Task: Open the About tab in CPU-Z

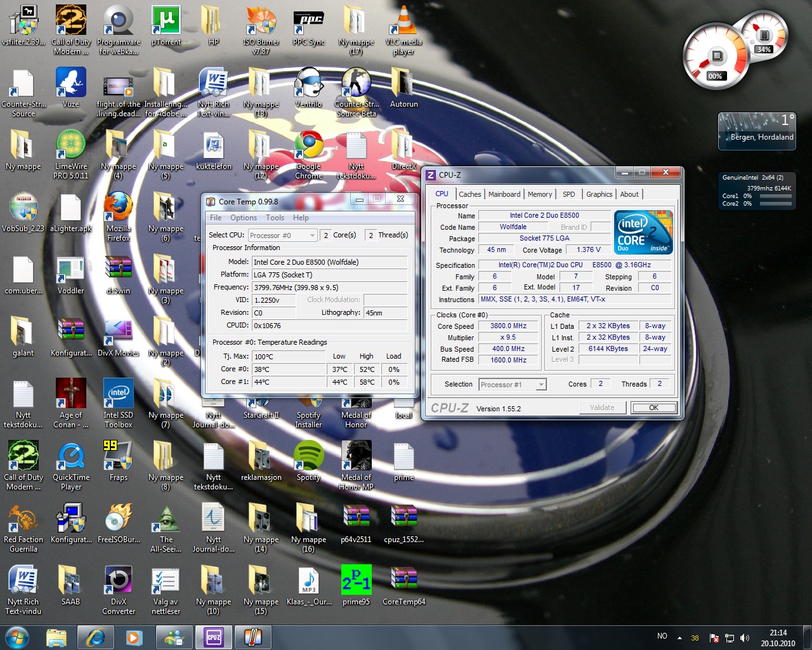Action: click(629, 194)
